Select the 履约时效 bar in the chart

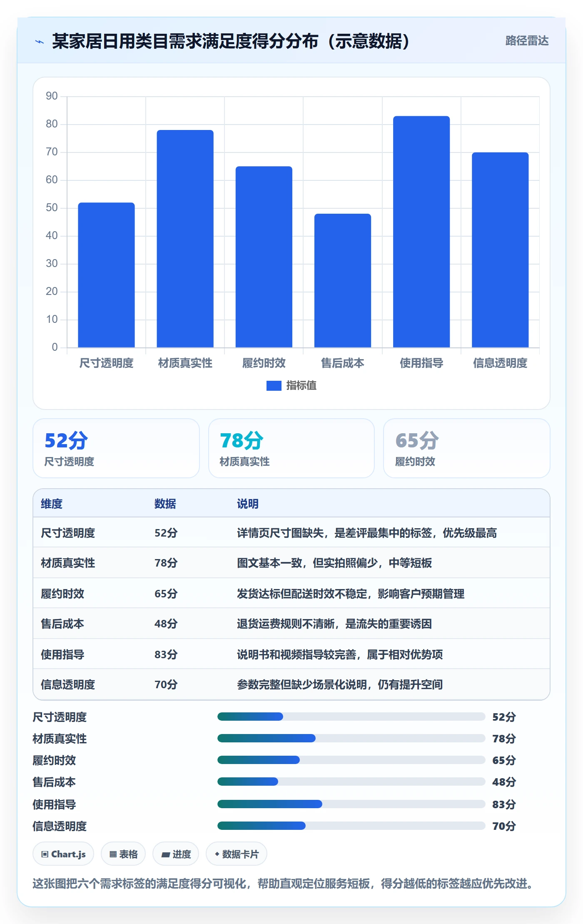click(x=264, y=257)
